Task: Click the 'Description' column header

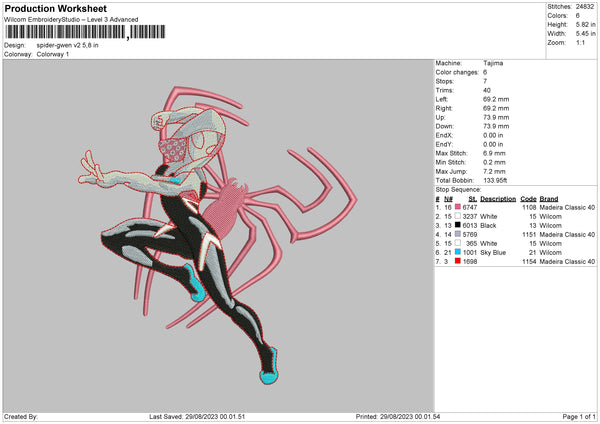Action: point(498,199)
